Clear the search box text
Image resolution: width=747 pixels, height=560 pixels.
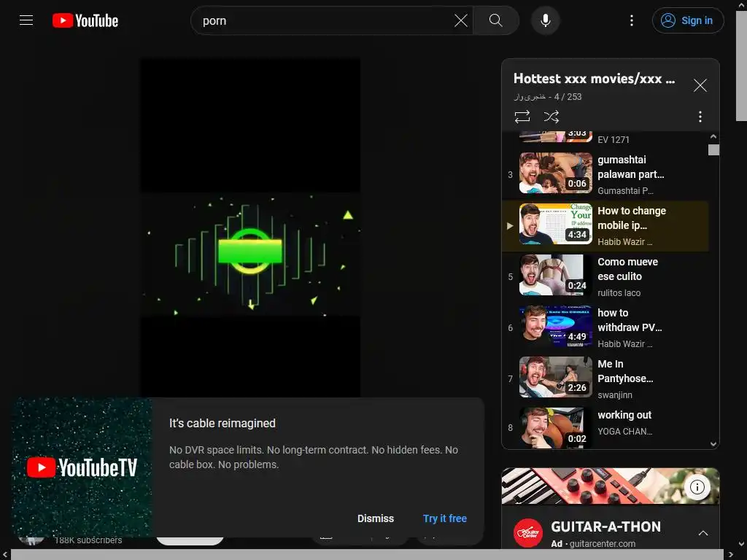[461, 20]
